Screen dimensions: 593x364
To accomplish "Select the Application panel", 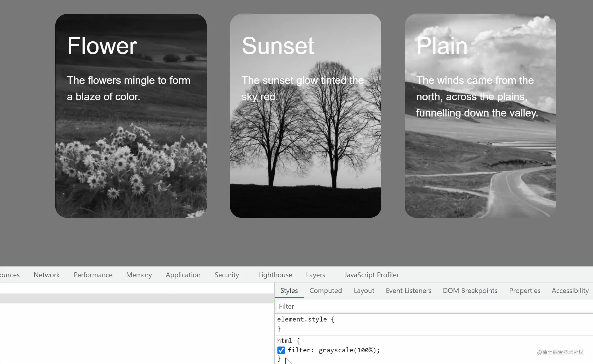I will point(183,275).
